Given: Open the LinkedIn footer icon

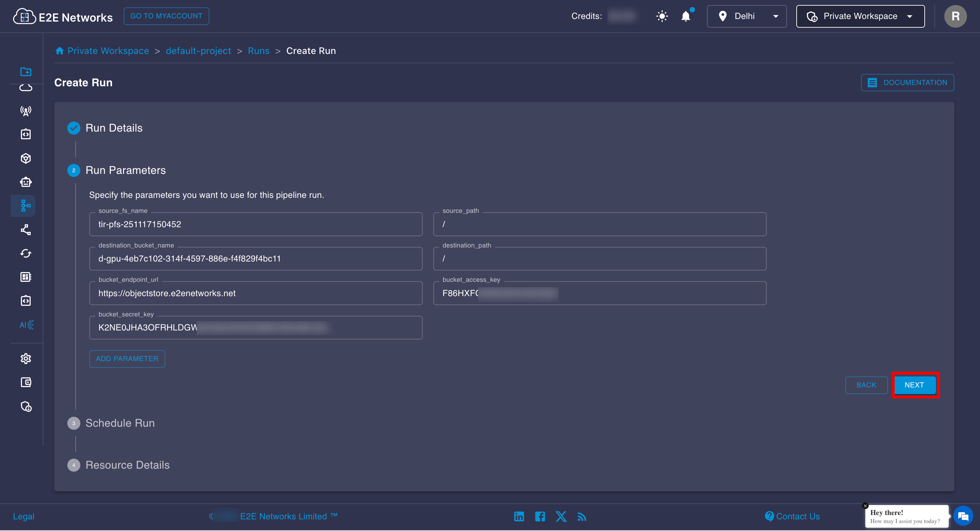Looking at the screenshot, I should [519, 516].
